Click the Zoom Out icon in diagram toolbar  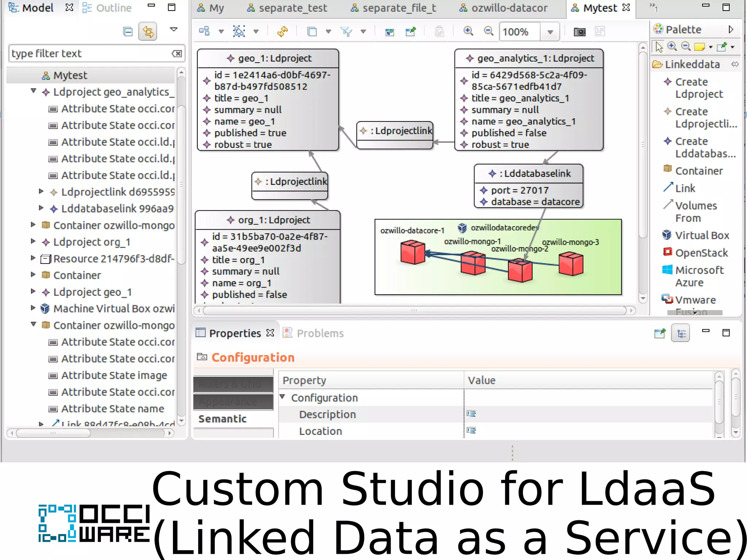click(x=489, y=31)
